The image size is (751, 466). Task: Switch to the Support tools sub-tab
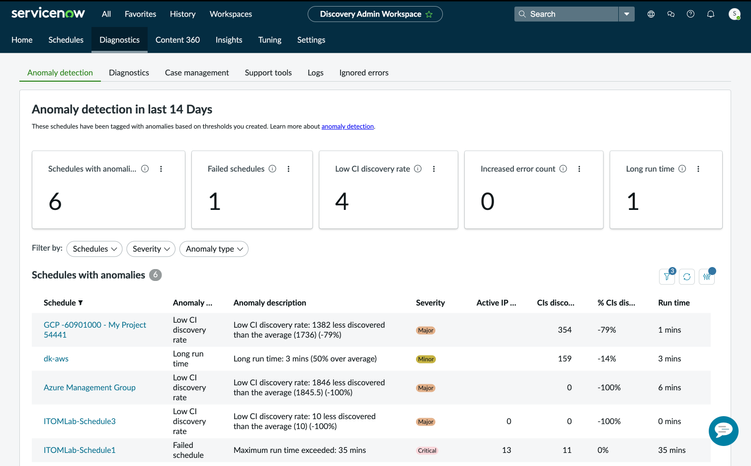coord(268,73)
